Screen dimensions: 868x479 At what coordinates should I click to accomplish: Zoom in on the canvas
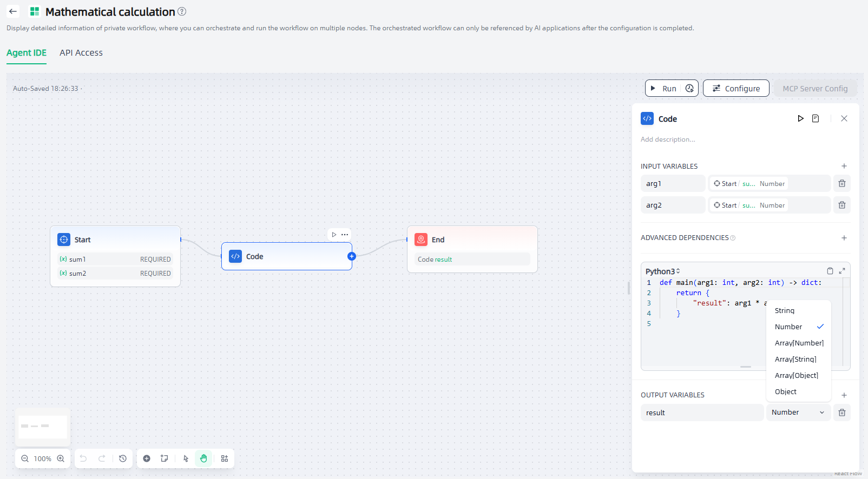[61, 458]
